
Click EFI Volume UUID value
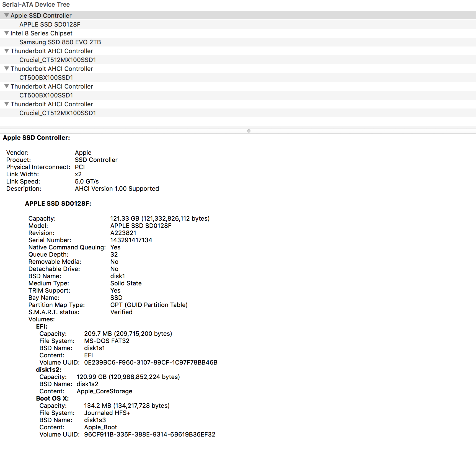click(x=151, y=362)
